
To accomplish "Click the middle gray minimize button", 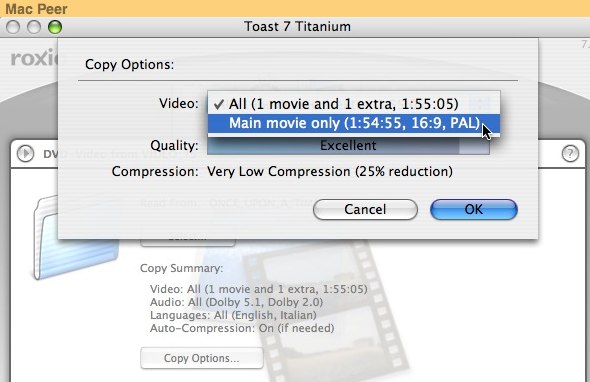I will [x=34, y=27].
